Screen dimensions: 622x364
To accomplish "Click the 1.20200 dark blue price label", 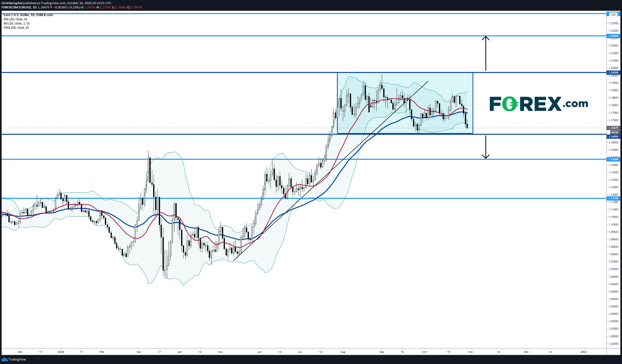I will (613, 73).
